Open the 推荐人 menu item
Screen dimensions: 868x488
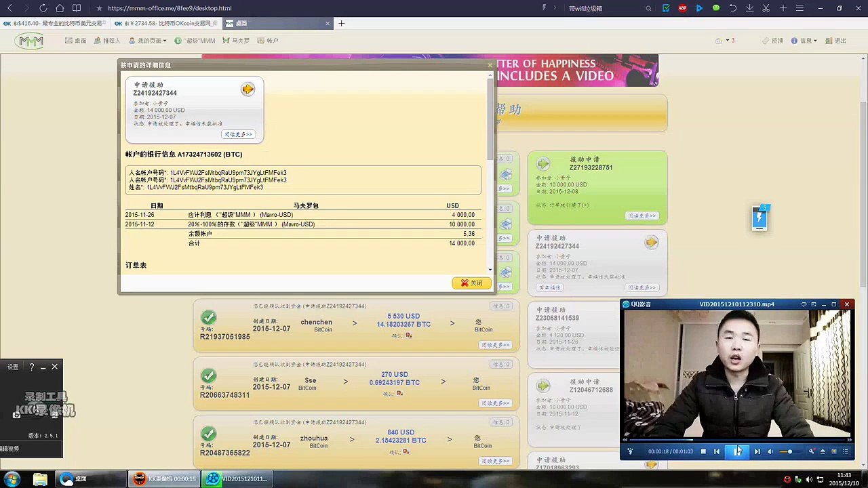point(107,41)
